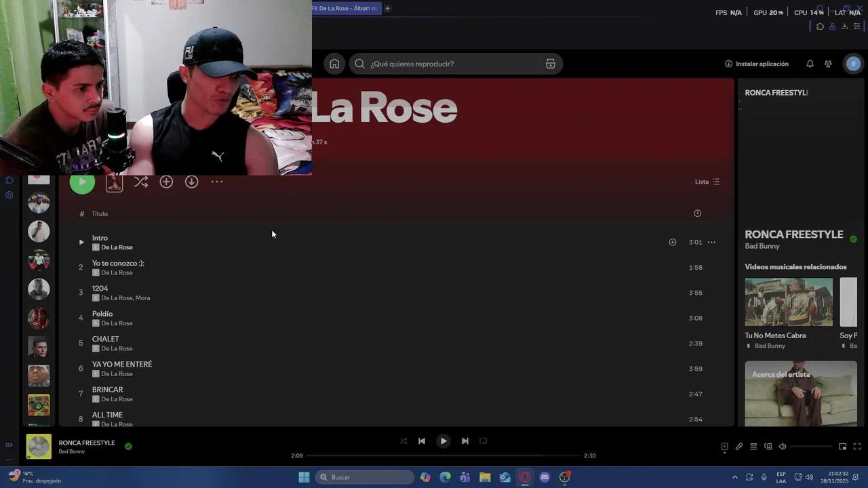Screen dimensions: 868x488
Task: Select track YA YO ME ENTERÉ
Action: click(x=122, y=364)
